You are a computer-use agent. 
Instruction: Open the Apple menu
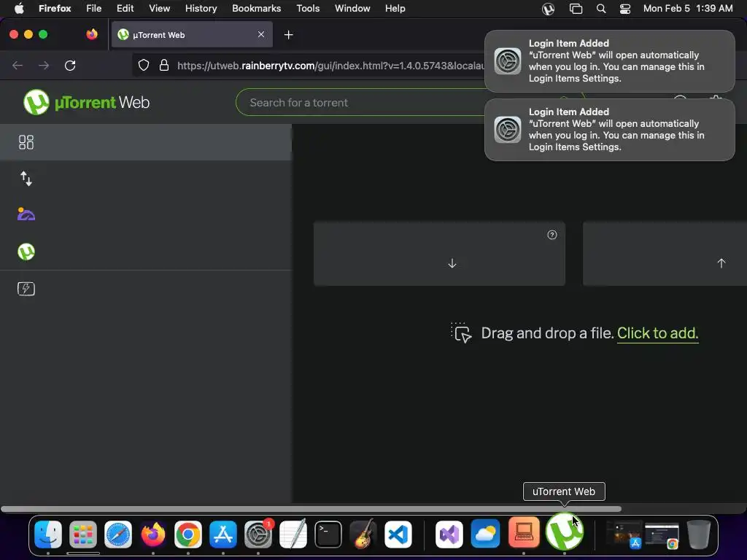[x=19, y=9]
